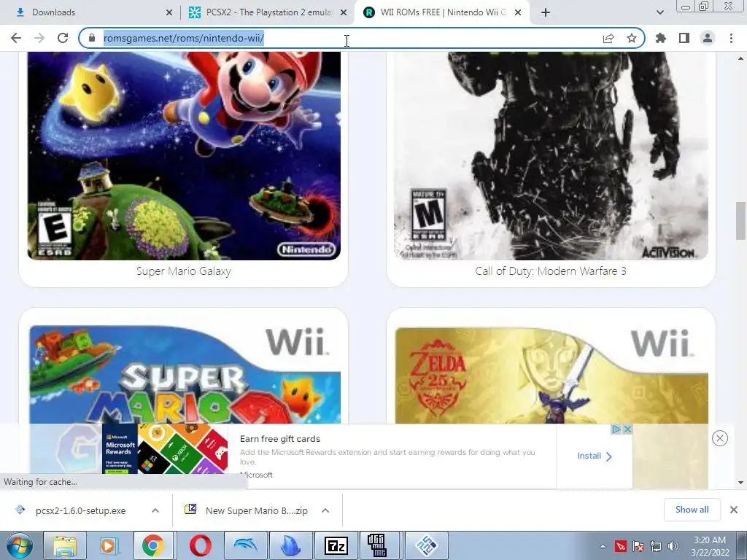The image size is (747, 560).
Task: Click the red antivirus tray icon
Action: tap(620, 546)
